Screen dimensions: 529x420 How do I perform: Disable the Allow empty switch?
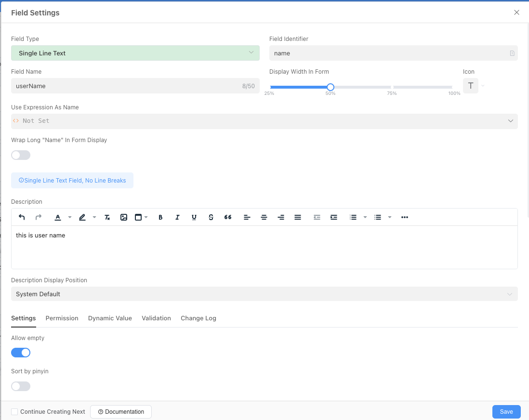tap(21, 353)
